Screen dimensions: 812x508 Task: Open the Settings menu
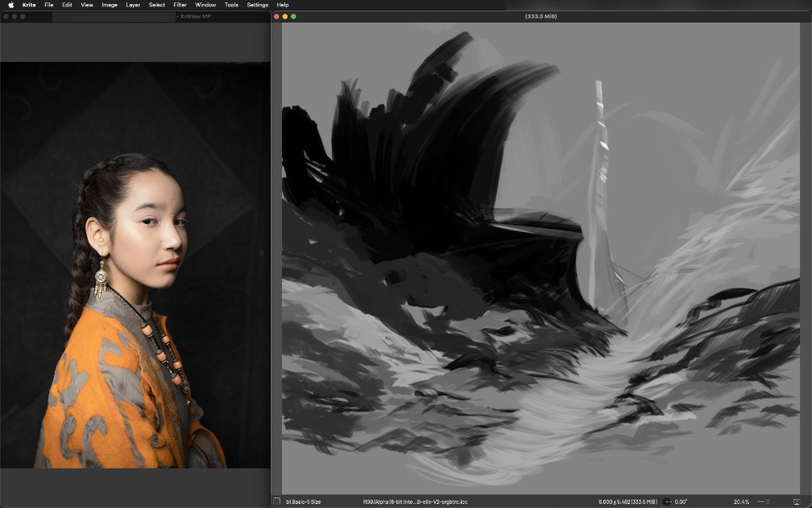(257, 5)
